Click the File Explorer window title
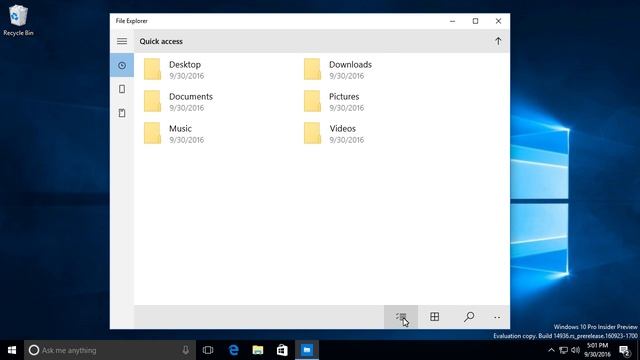The height and width of the screenshot is (360, 640). 131,21
